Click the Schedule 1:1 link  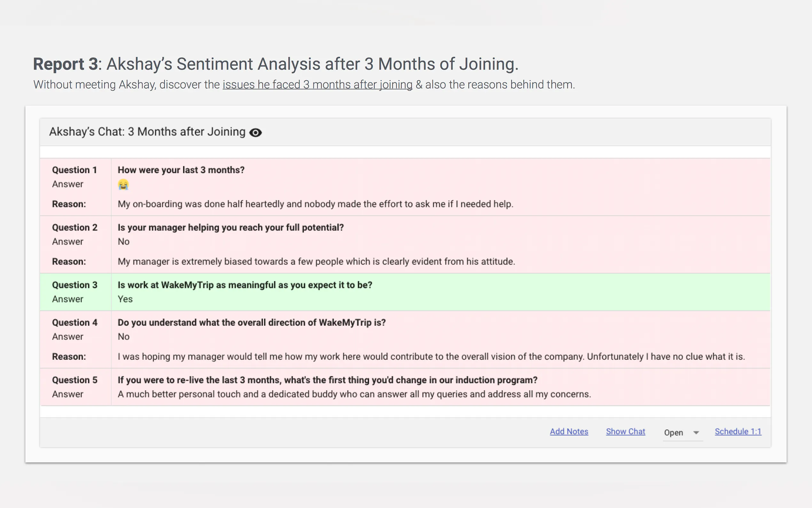point(738,432)
